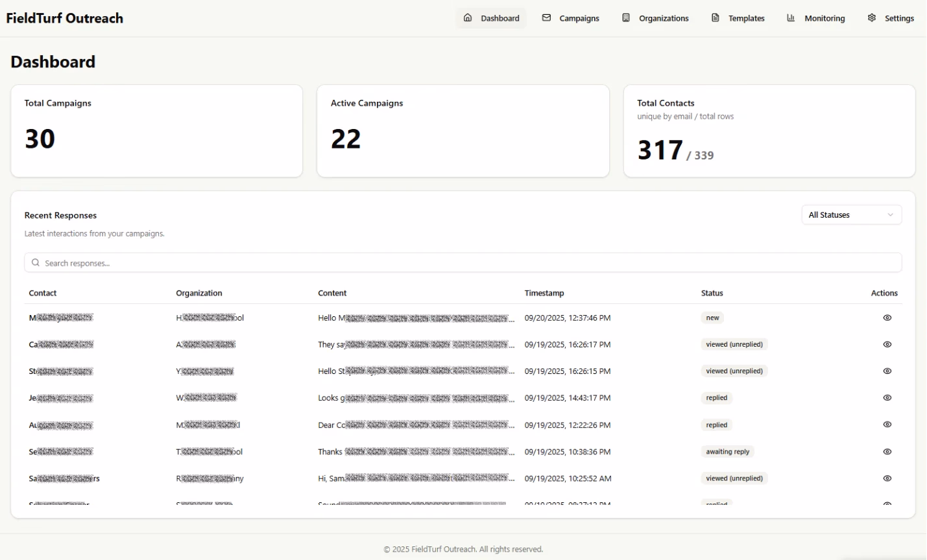Click the 'replied' badge at 14:43:17 PM row
Screen dimensions: 927x560
tap(717, 398)
